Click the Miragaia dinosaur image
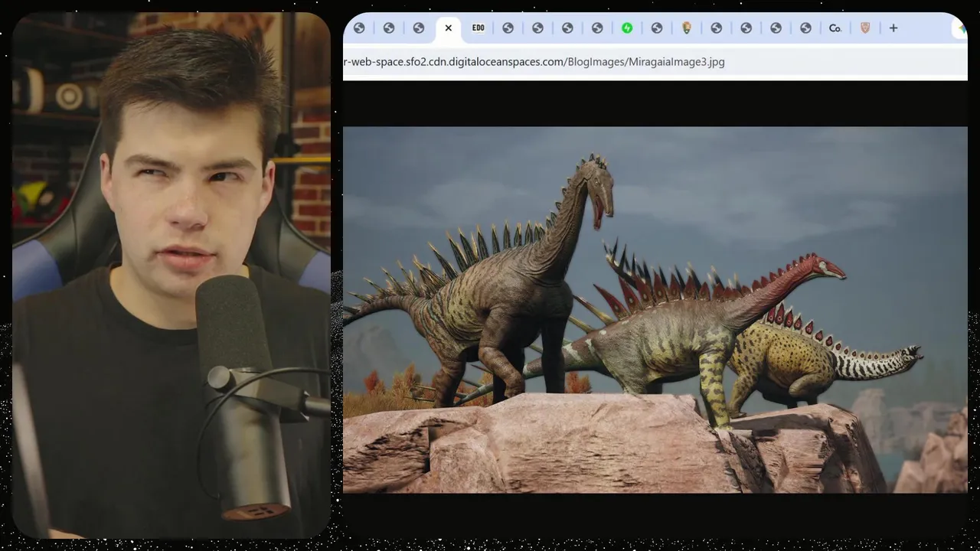The height and width of the screenshot is (551, 980). tap(655, 310)
